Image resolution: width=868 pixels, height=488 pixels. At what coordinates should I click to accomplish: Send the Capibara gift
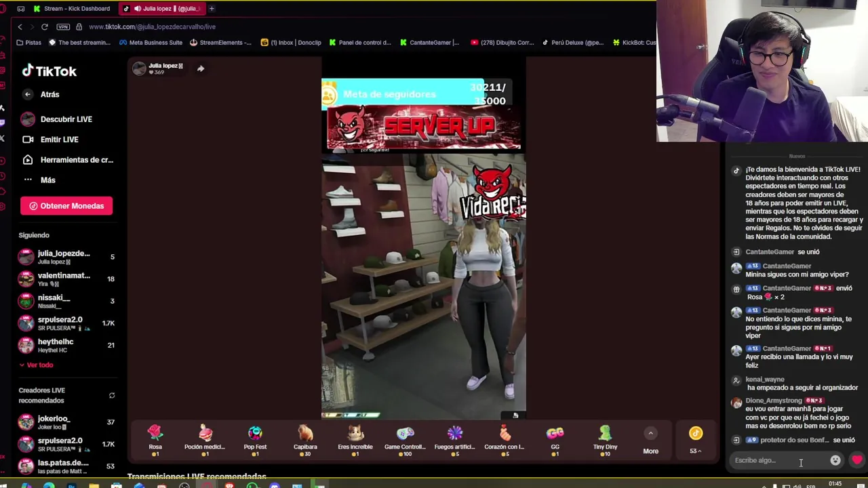point(305,439)
